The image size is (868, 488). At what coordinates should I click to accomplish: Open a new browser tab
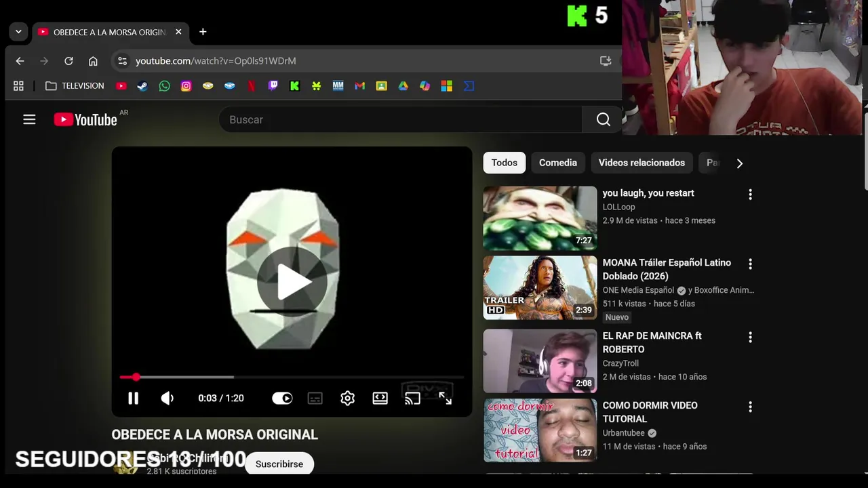pyautogui.click(x=203, y=32)
